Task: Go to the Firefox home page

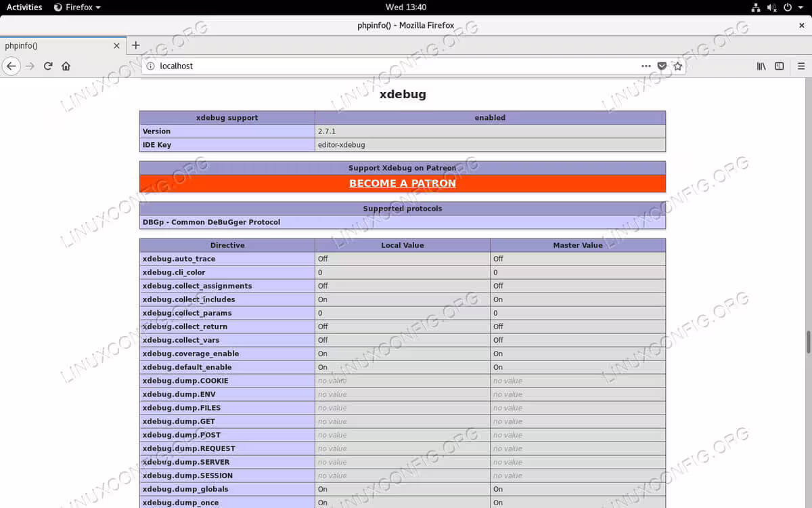Action: (x=66, y=66)
